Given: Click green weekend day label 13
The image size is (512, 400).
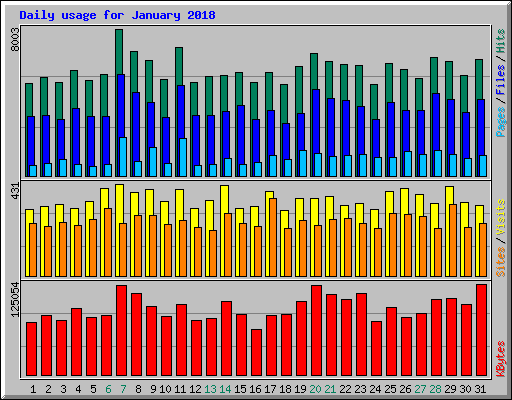Looking at the screenshot, I should pos(210,389).
